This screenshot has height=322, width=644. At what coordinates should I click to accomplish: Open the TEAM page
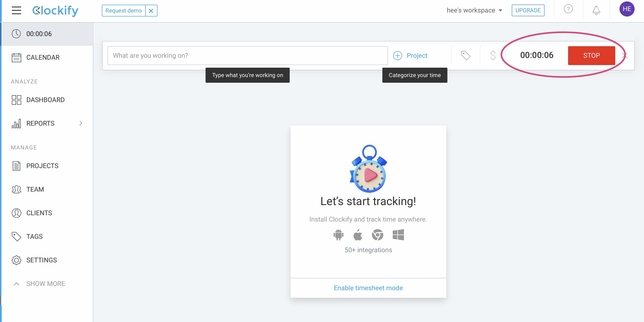(x=47, y=189)
